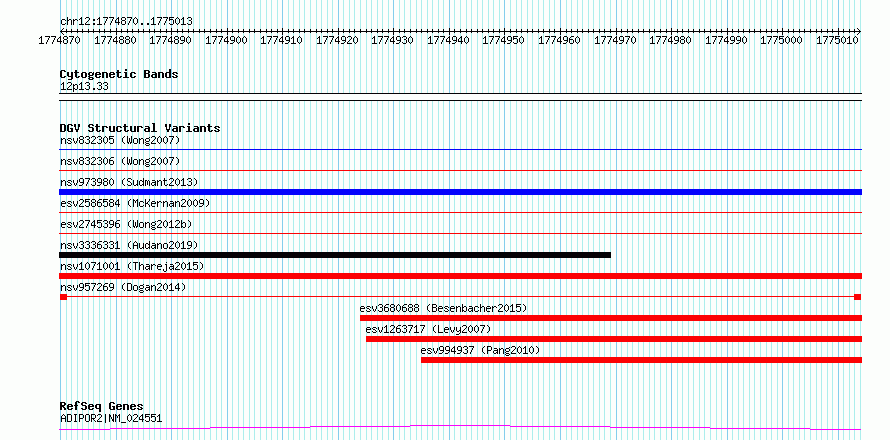The width and height of the screenshot is (890, 440).
Task: Open variant nsv957269 (Dogan2014) label
Action: tap(123, 287)
